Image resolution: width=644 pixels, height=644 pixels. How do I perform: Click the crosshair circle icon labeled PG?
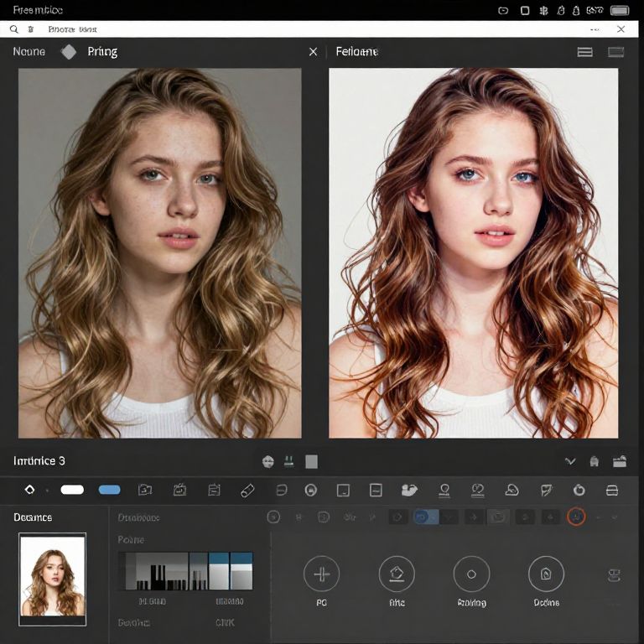click(321, 574)
